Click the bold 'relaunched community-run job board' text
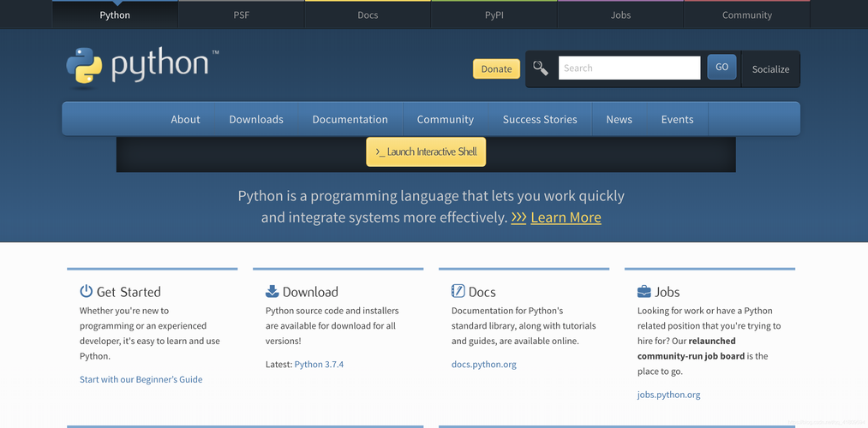Screen dimensions: 868x428 [691, 348]
